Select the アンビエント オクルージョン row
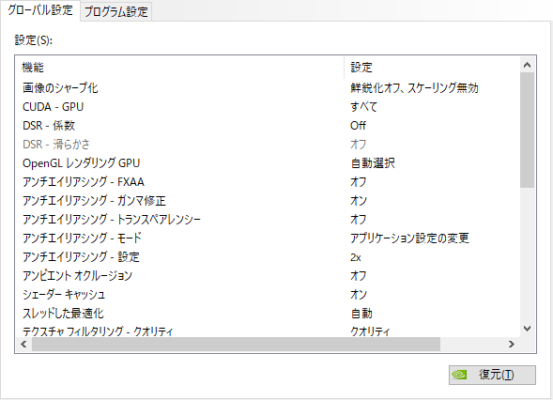The height and width of the screenshot is (400, 553). [267, 275]
